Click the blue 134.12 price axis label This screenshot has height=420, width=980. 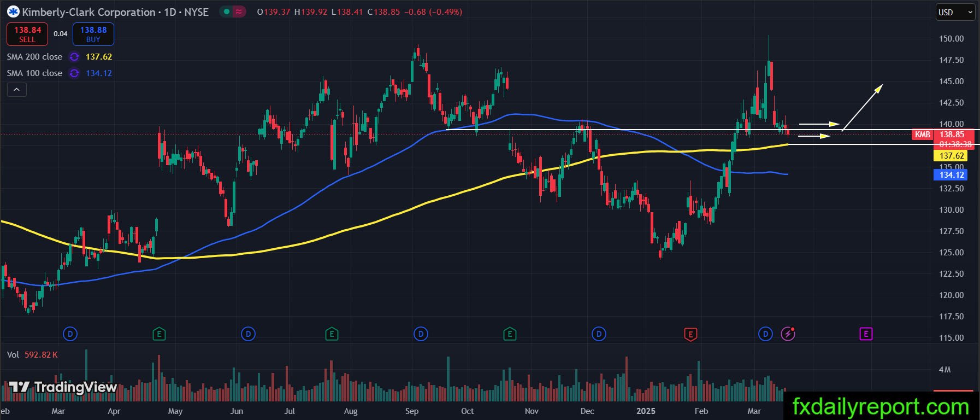(951, 175)
